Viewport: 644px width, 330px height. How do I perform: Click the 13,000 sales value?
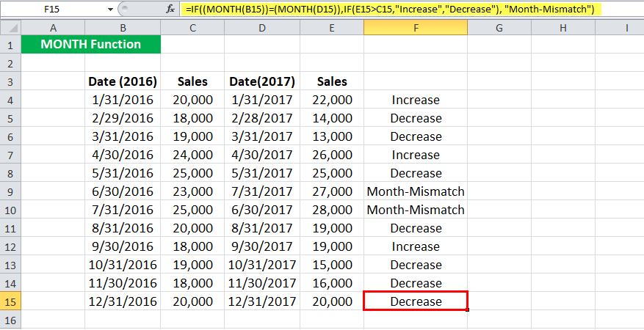pyautogui.click(x=332, y=136)
